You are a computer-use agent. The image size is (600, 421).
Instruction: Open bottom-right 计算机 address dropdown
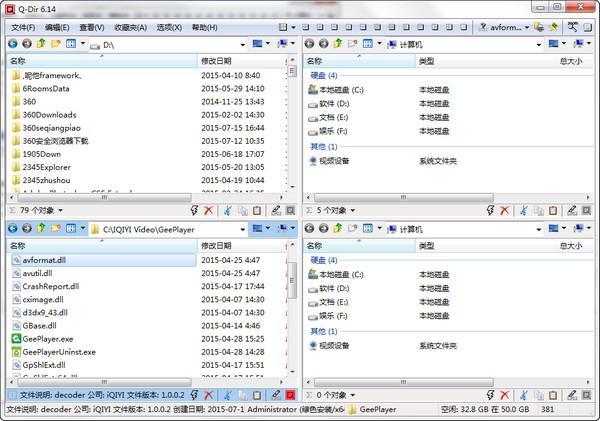coord(539,230)
